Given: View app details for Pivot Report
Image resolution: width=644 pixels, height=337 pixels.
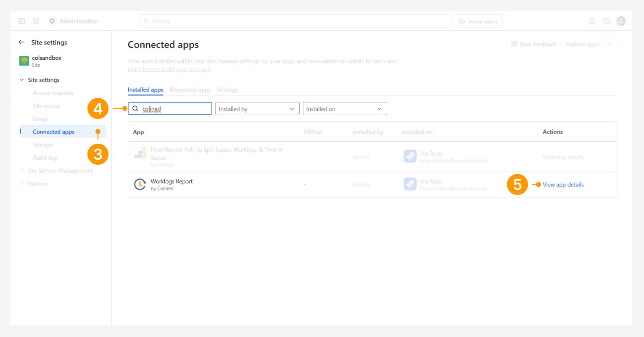Looking at the screenshot, I should point(563,157).
